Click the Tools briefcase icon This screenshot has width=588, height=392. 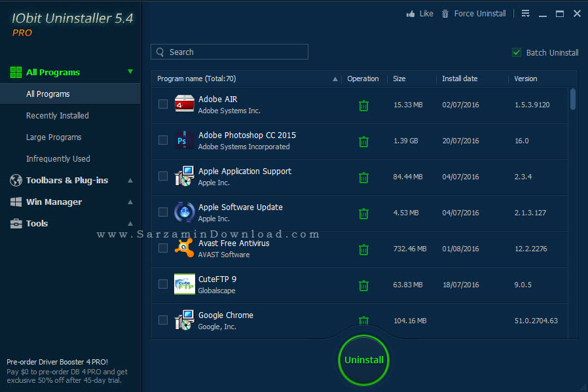(16, 223)
